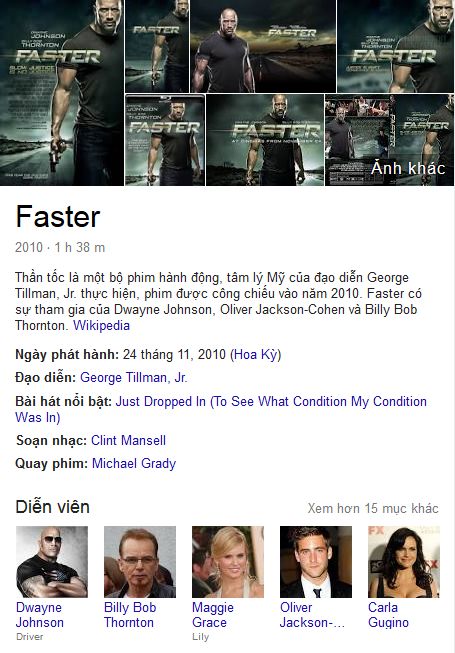This screenshot has height=653, width=455.
Task: Open cinematographer Michael Grady link
Action: [134, 464]
